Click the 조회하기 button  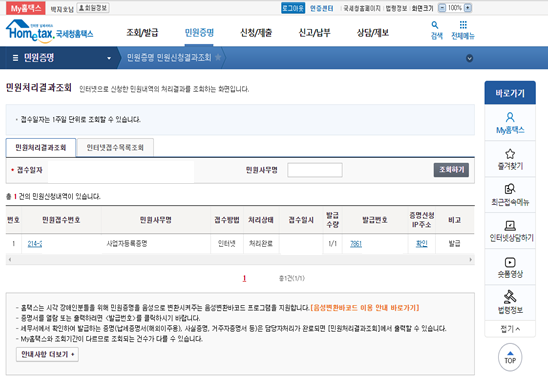(451, 170)
